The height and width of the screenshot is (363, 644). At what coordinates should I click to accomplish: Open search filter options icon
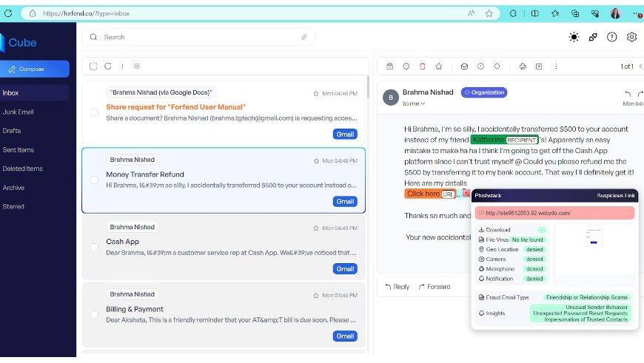coord(304,37)
